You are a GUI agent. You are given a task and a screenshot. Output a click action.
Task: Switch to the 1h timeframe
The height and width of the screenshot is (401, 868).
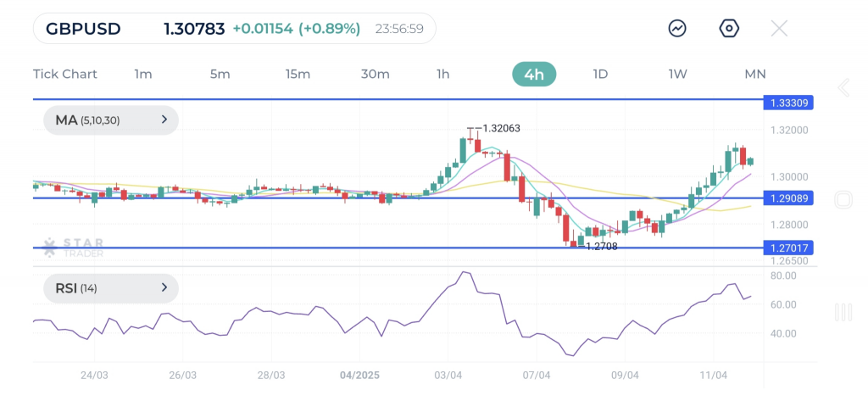click(x=442, y=74)
